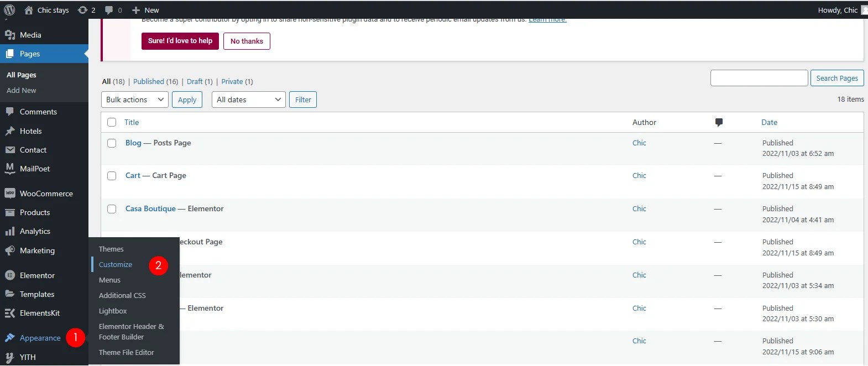Open the Menus submenu item
The width and height of the screenshot is (868, 366).
coord(109,280)
